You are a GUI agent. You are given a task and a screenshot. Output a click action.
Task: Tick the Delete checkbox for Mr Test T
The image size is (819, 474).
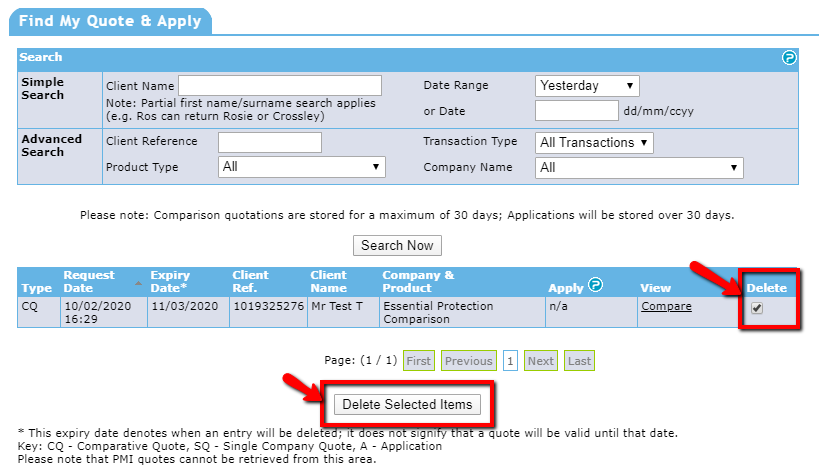757,309
